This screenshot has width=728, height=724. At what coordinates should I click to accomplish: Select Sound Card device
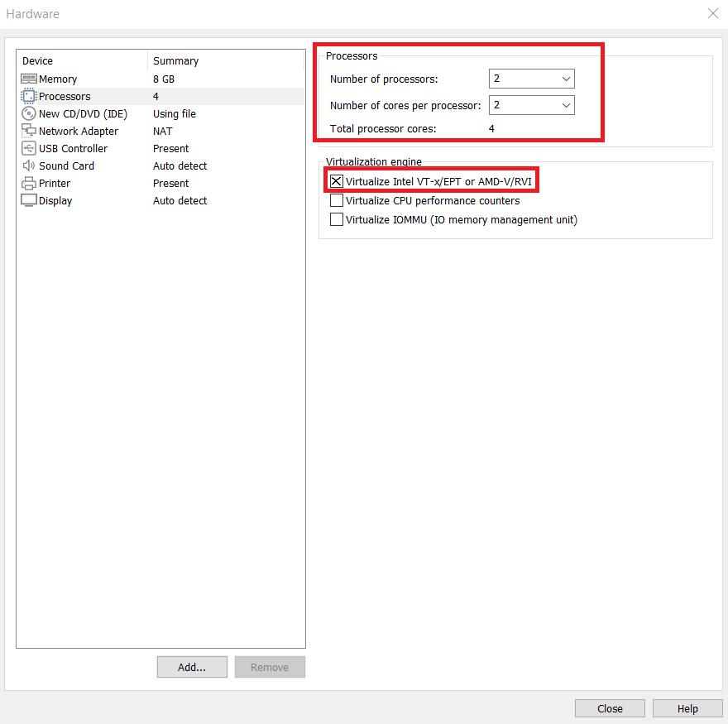[x=66, y=165]
